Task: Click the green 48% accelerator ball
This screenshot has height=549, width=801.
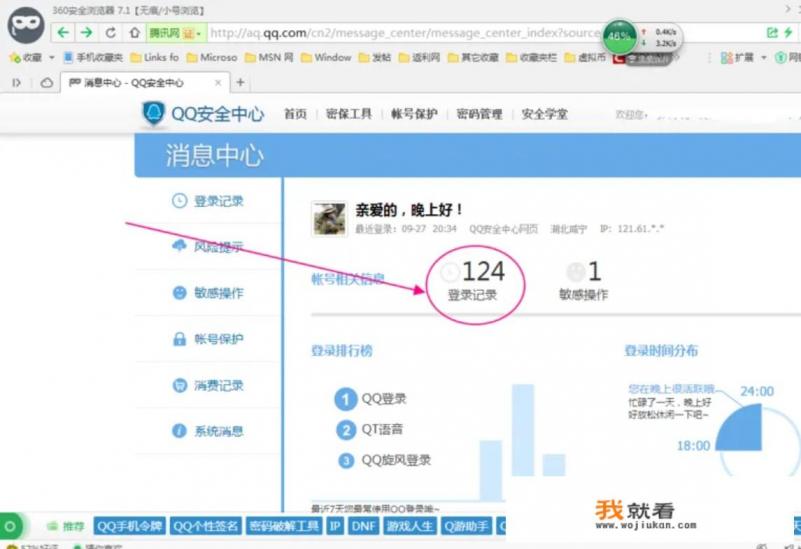Action: tap(619, 36)
